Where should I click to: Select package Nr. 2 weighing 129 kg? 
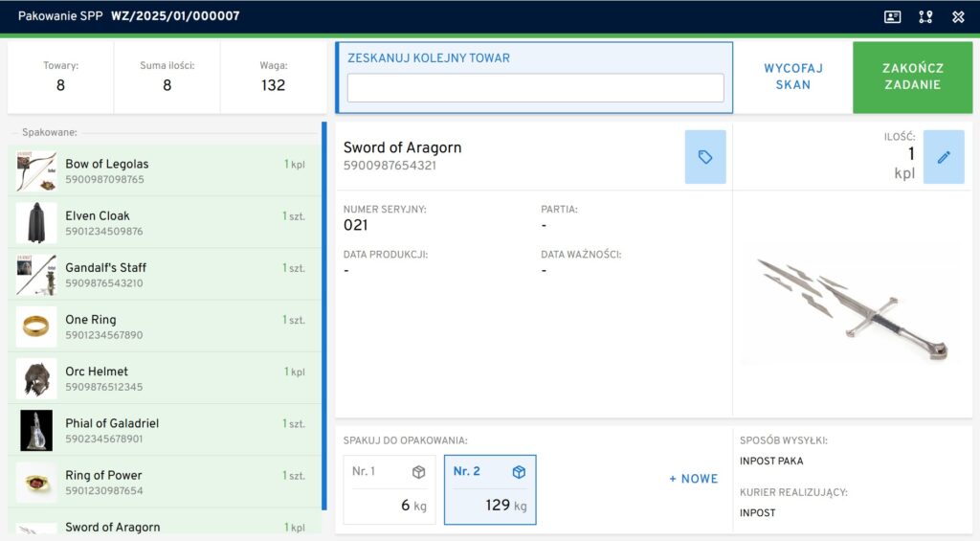(x=490, y=489)
